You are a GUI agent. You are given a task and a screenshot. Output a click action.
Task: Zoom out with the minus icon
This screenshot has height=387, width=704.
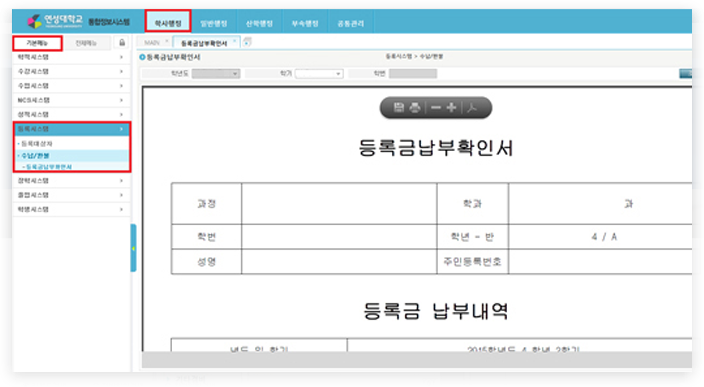(436, 108)
